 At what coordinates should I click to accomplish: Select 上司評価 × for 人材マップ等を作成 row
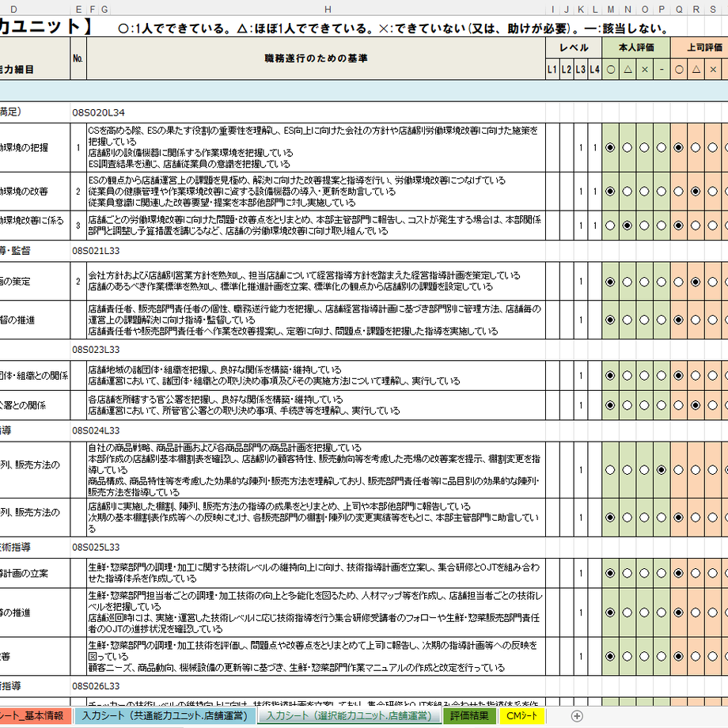click(x=713, y=612)
